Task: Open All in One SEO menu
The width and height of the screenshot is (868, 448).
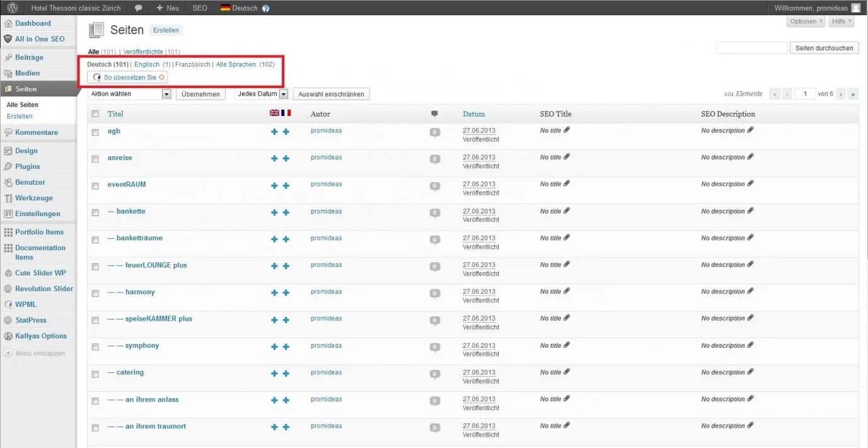Action: click(x=40, y=39)
